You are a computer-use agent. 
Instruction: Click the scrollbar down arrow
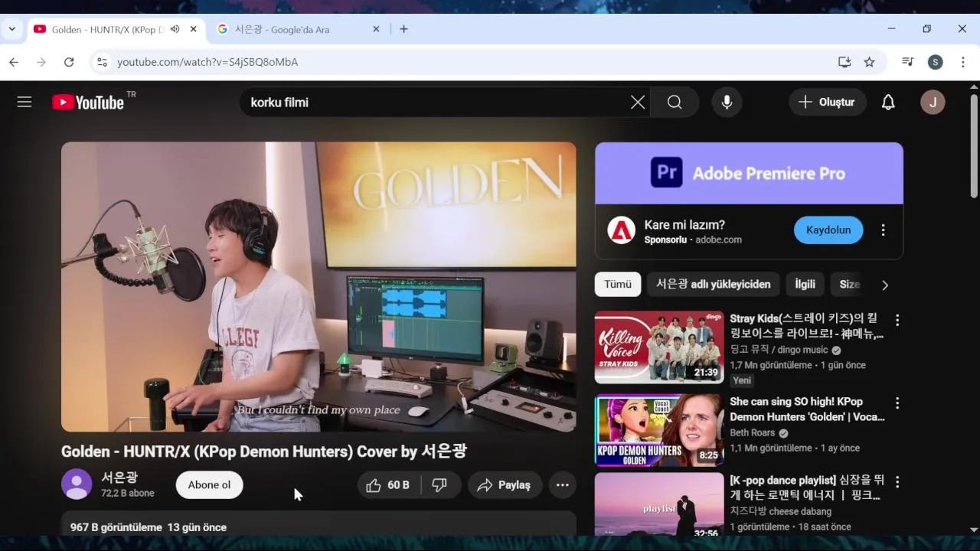coord(973,530)
